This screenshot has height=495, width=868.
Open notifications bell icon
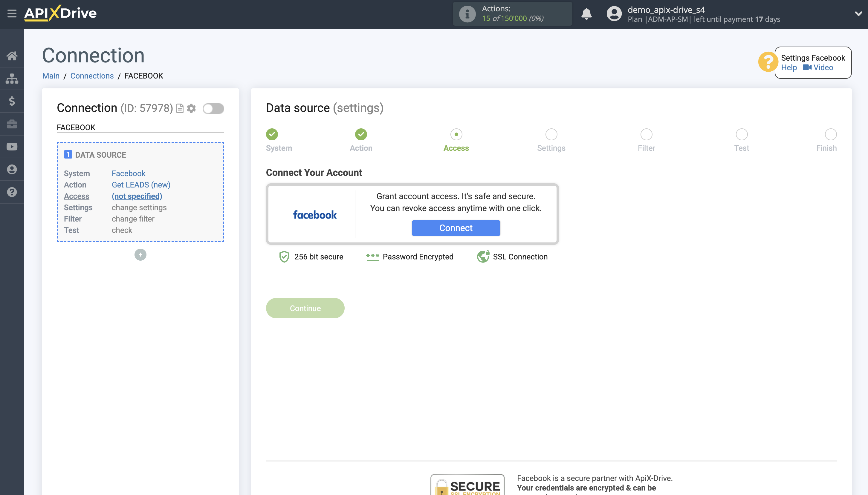[587, 14]
